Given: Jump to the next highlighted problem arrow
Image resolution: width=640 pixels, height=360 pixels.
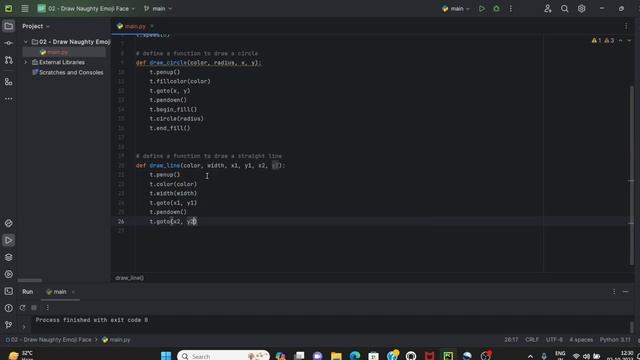Looking at the screenshot, I should 629,40.
